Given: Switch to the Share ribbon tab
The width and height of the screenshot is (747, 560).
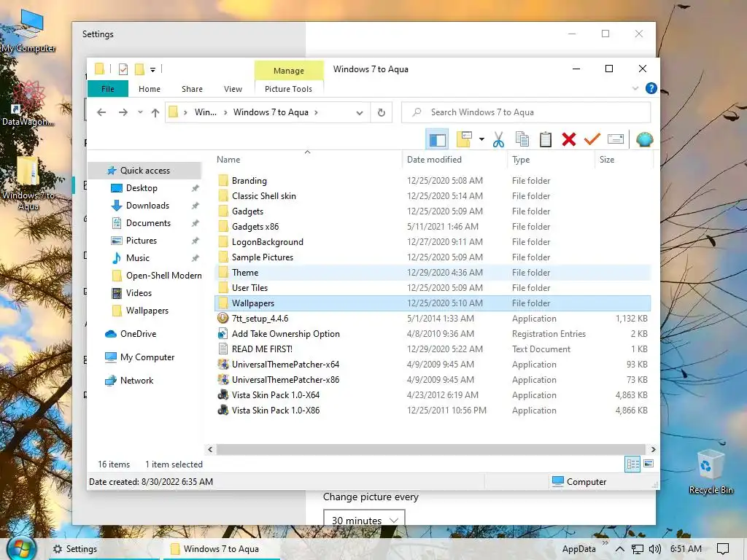Looking at the screenshot, I should pyautogui.click(x=192, y=89).
